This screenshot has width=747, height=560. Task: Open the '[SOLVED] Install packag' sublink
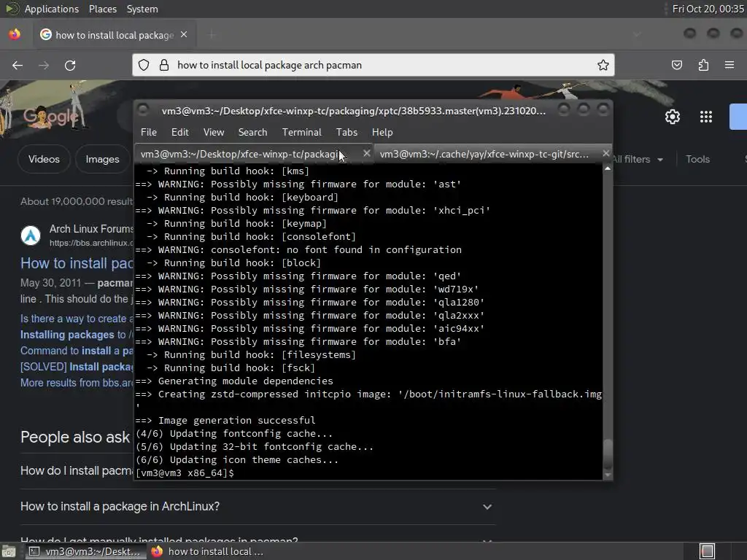click(x=77, y=367)
